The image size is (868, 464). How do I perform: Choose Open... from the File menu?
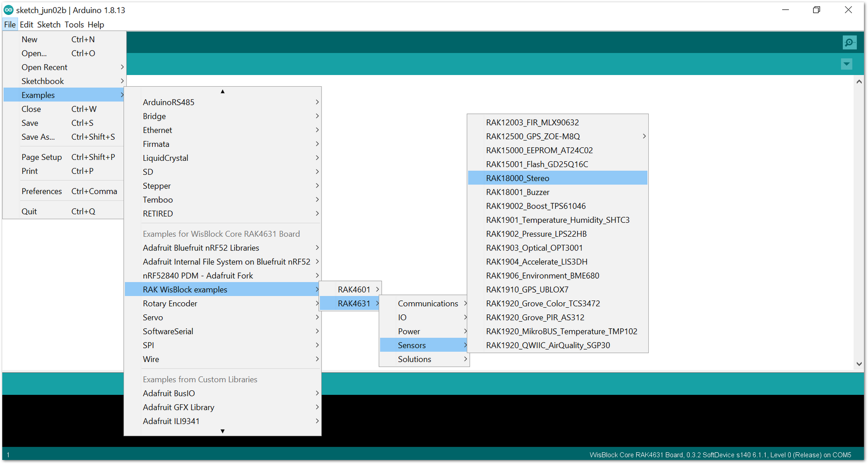(x=64, y=53)
